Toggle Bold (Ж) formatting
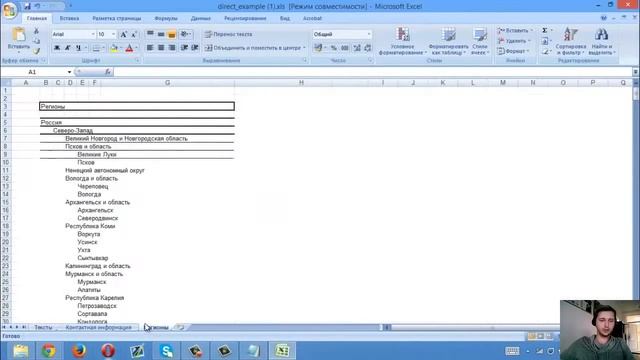 (57, 48)
